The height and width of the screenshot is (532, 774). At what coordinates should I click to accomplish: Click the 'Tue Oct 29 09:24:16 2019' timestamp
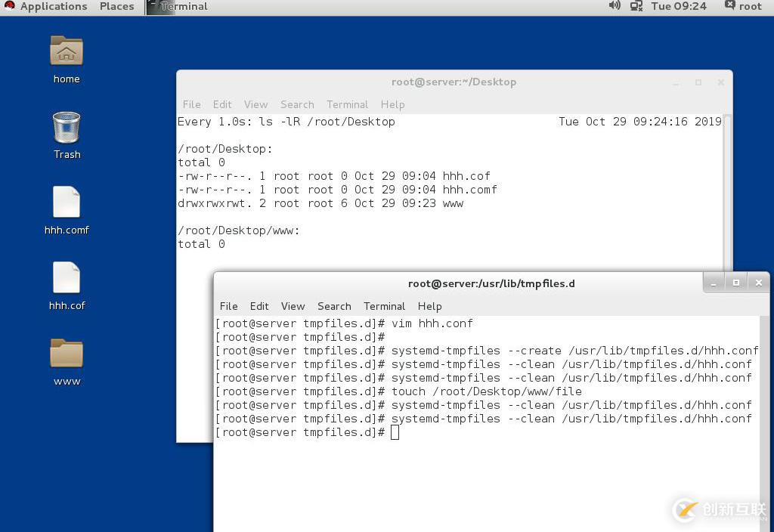pyautogui.click(x=640, y=122)
